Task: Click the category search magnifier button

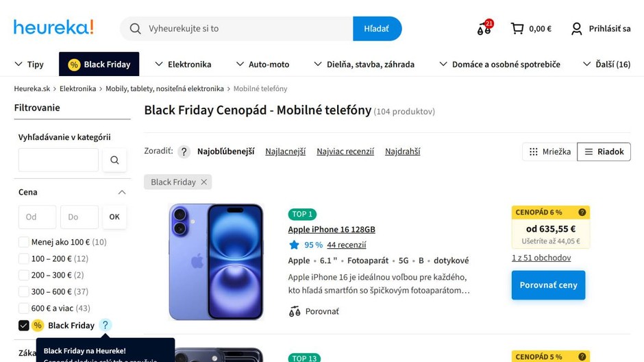Action: [x=114, y=160]
